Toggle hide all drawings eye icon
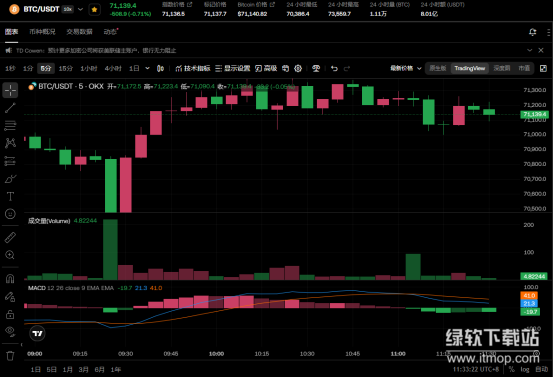Image resolution: width=554 pixels, height=378 pixels. (10, 331)
